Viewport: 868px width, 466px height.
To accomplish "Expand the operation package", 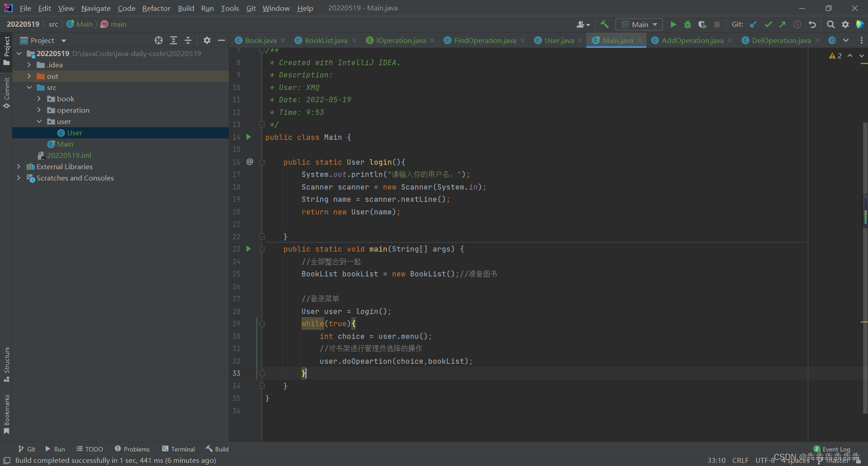I will tap(39, 110).
